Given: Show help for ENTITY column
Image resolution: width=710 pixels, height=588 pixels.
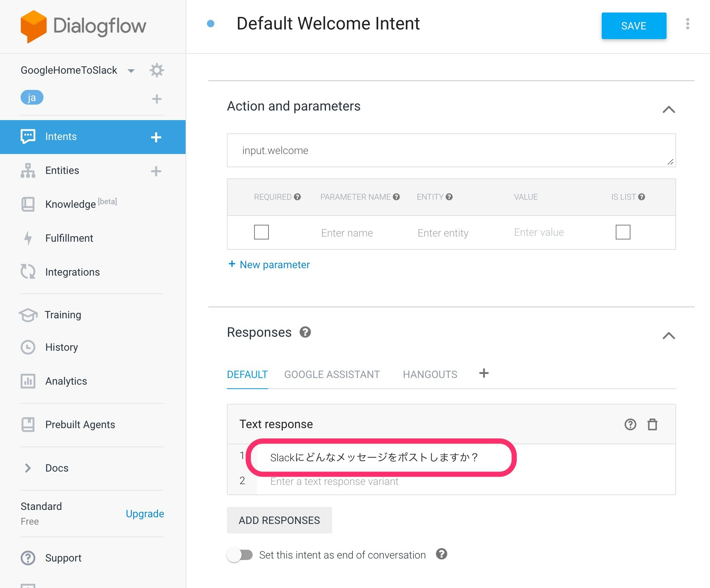Looking at the screenshot, I should tap(449, 197).
